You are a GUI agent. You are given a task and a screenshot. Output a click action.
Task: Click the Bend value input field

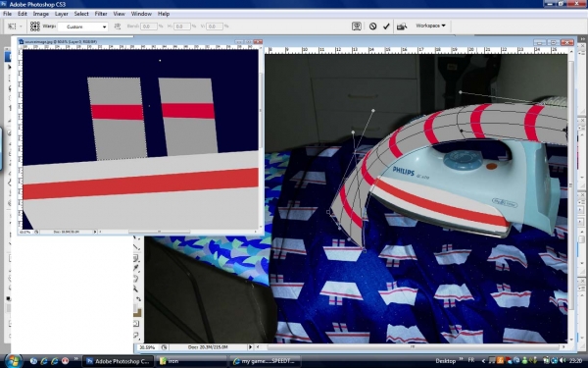coord(149,26)
